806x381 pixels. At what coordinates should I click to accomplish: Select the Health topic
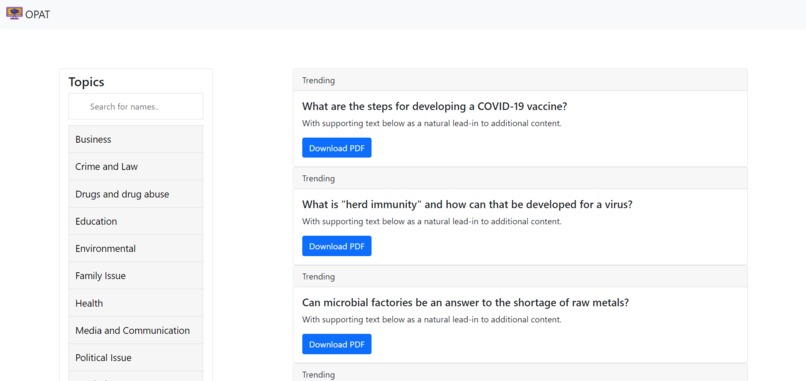[136, 303]
